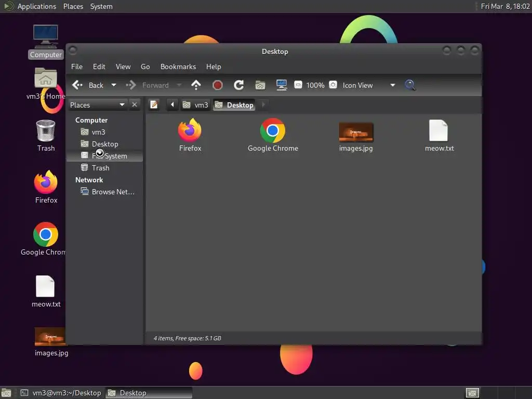Viewport: 532px width, 399px height.
Task: Go back with the Back arrow
Action: pyautogui.click(x=87, y=85)
